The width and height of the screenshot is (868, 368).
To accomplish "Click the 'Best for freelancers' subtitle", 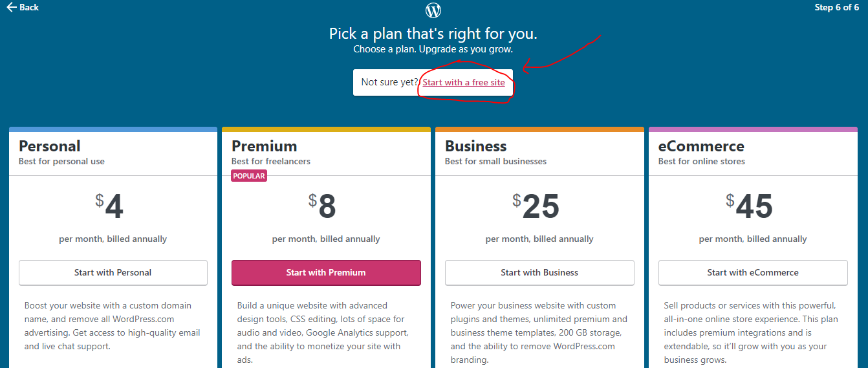I will click(271, 161).
